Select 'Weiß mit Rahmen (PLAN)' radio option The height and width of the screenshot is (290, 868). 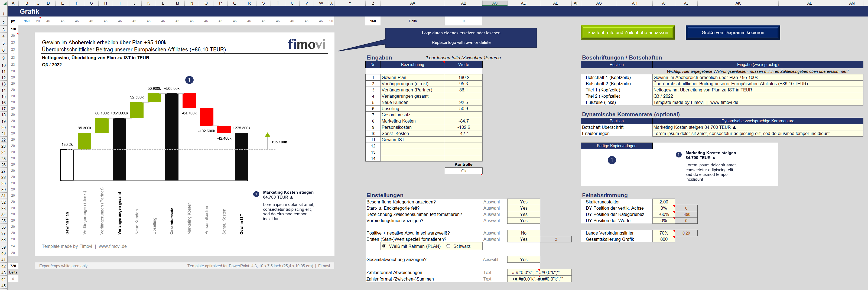pyautogui.click(x=384, y=246)
